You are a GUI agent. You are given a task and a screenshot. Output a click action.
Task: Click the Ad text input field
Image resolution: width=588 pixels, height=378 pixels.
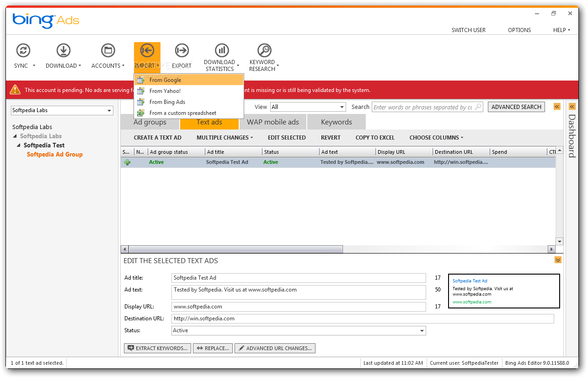click(299, 292)
